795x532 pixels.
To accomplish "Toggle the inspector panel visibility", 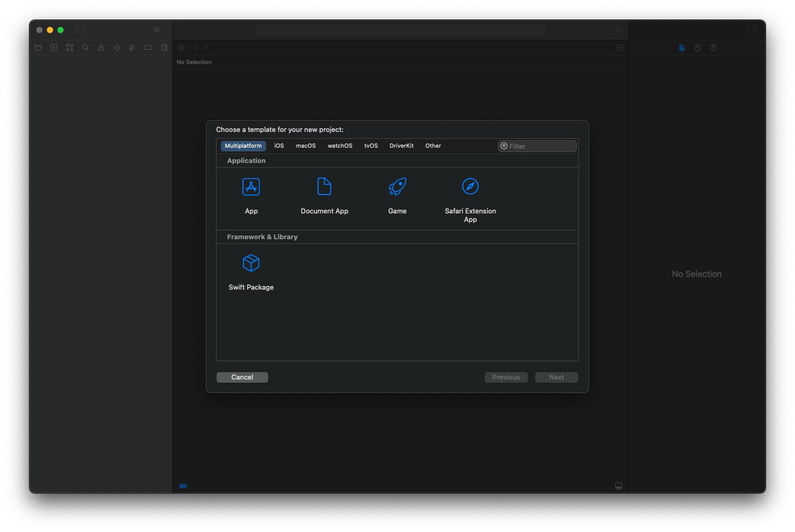I will tap(752, 30).
